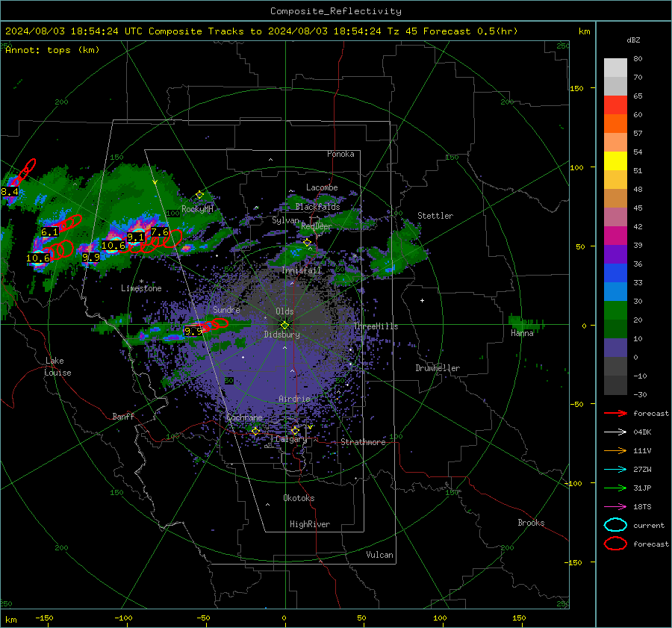Select the Sundre town label
This screenshot has height=628, width=672.
tap(226, 310)
